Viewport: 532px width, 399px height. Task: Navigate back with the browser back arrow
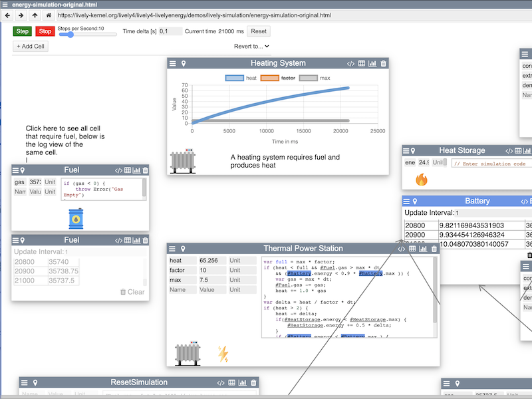coord(8,15)
